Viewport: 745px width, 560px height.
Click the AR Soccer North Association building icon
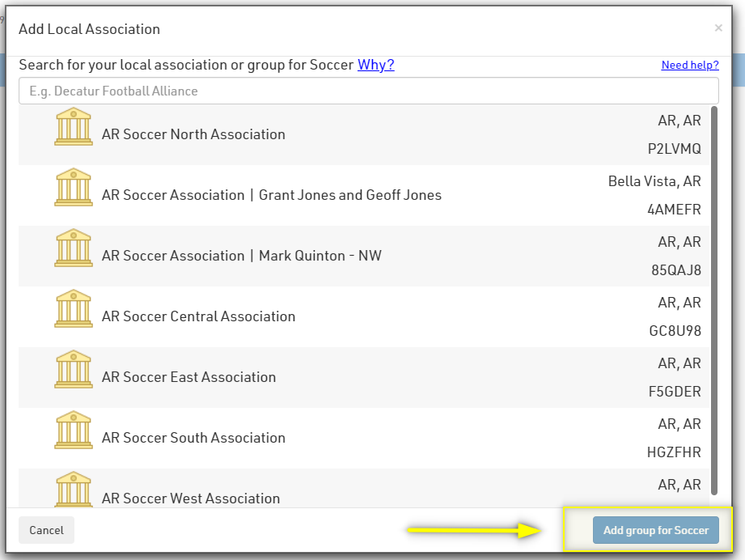coord(73,127)
